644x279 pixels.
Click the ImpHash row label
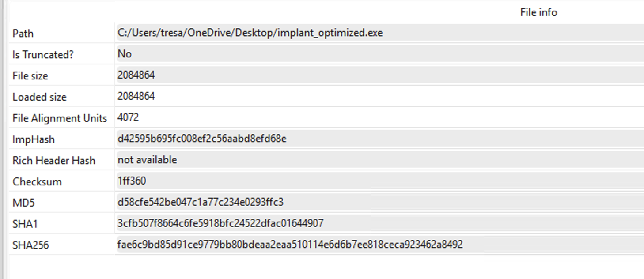click(x=34, y=139)
